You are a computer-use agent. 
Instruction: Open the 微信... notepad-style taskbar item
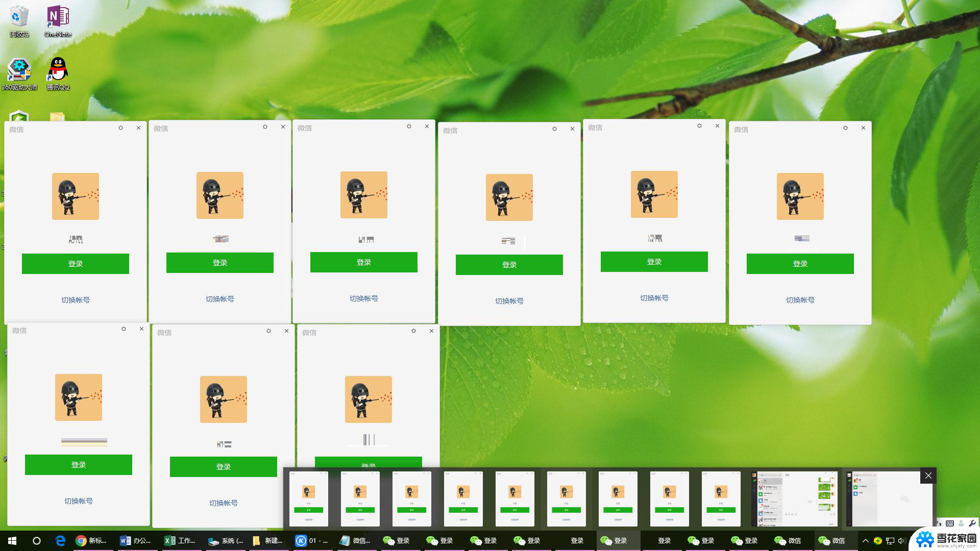click(x=356, y=541)
